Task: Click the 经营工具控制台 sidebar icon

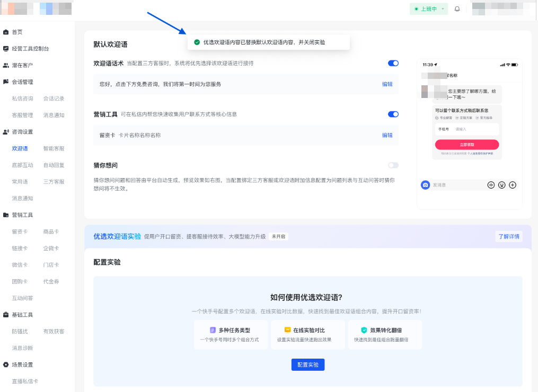Action: tap(6, 48)
